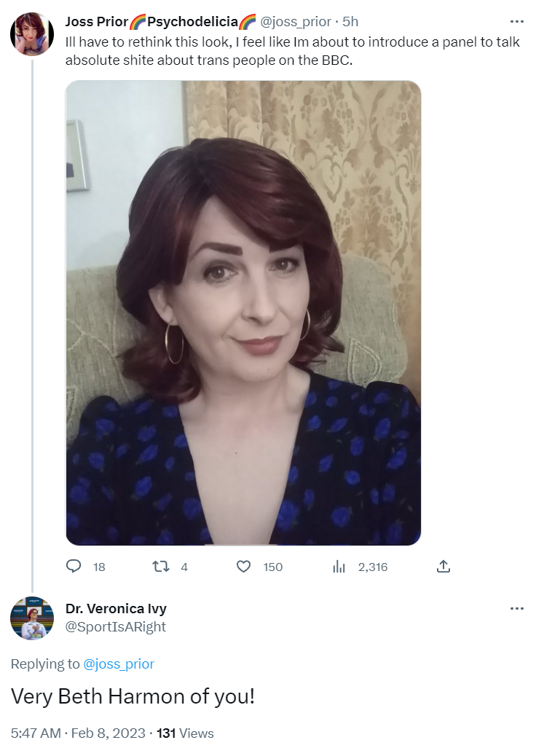536x756 pixels.
Task: Like the post with heart icon
Action: pyautogui.click(x=243, y=567)
